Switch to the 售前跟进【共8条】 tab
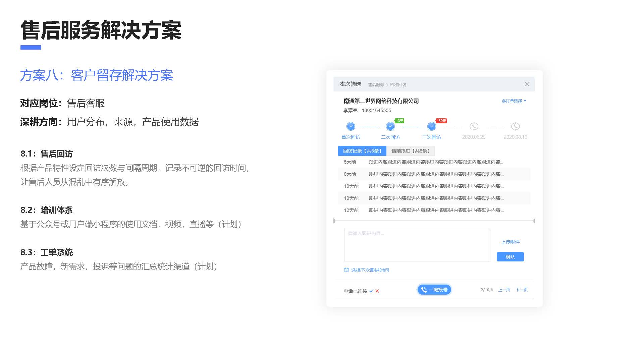The image size is (644, 362). click(411, 151)
